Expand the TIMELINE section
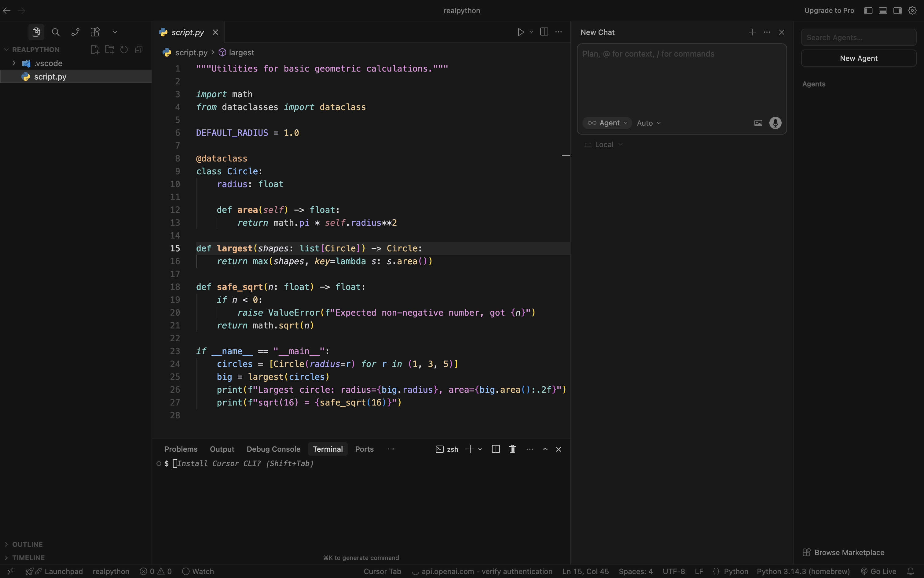 click(25, 558)
